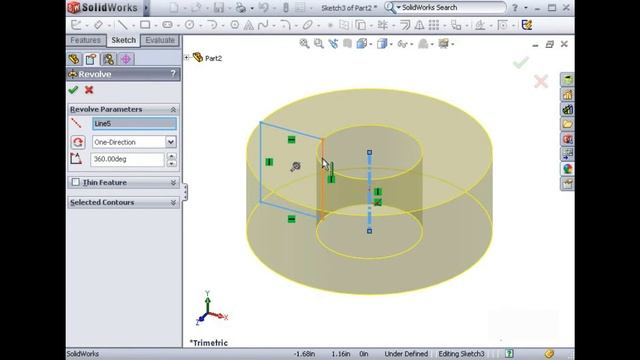Accept the Revolve with green checkmark
Image resolution: width=640 pixels, height=360 pixels.
point(73,90)
